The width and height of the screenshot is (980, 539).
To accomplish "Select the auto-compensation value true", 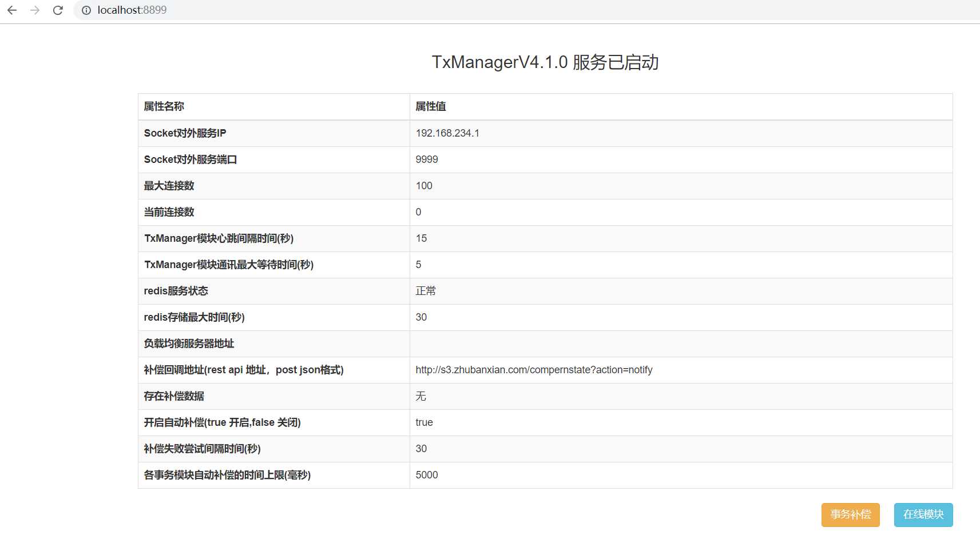I will point(424,422).
